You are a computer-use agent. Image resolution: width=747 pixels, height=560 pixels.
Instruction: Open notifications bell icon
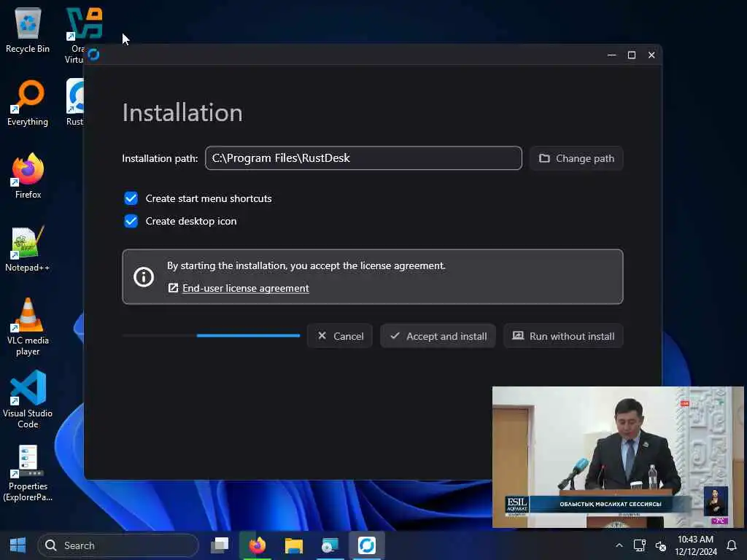click(x=731, y=545)
